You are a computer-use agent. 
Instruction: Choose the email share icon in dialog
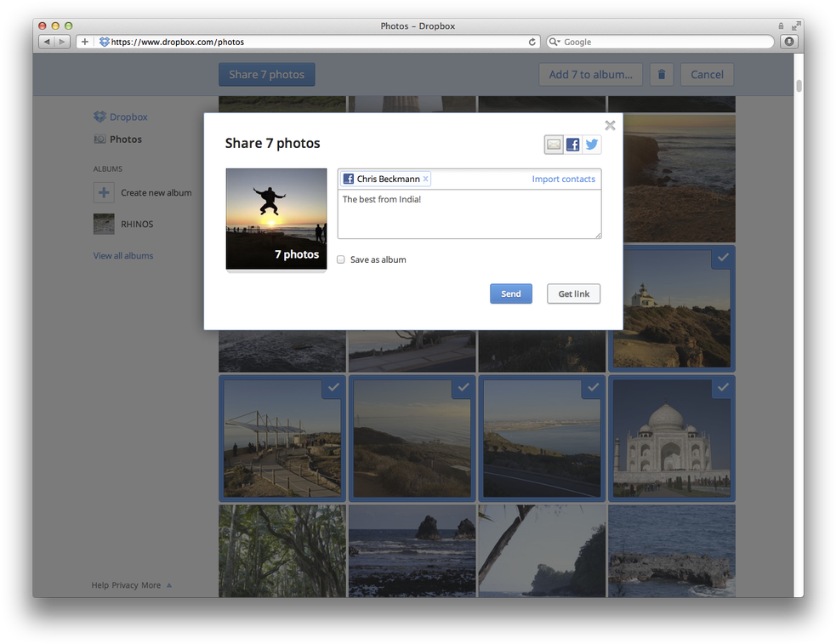pyautogui.click(x=554, y=145)
